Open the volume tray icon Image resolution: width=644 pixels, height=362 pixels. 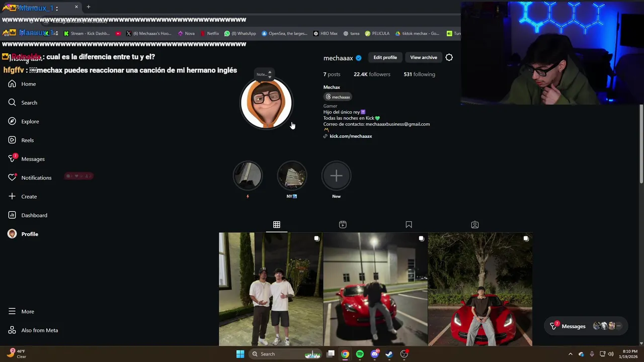[x=610, y=354]
